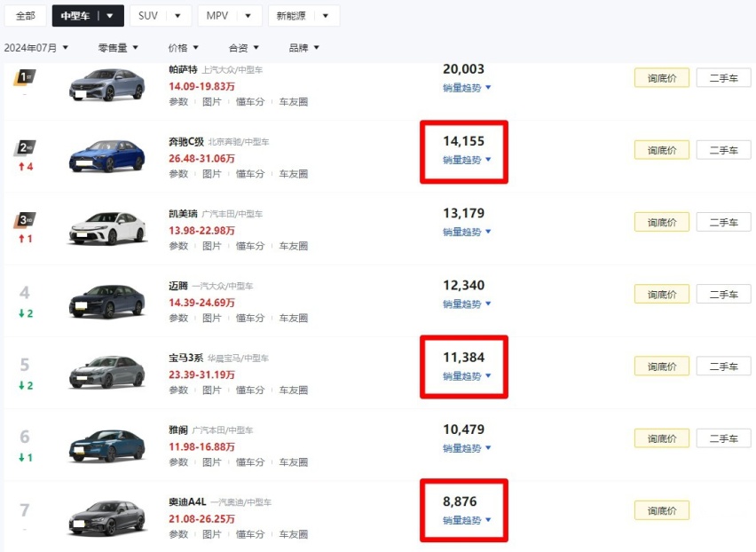The width and height of the screenshot is (756, 552).
Task: Expand the 2024年07月 date dropdown
Action: tap(36, 47)
